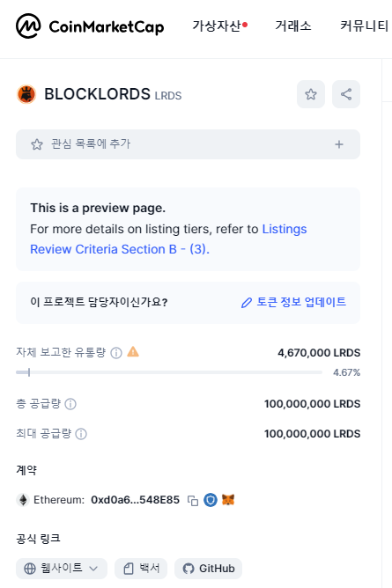Go to the 커뮤니티 menu

364,26
